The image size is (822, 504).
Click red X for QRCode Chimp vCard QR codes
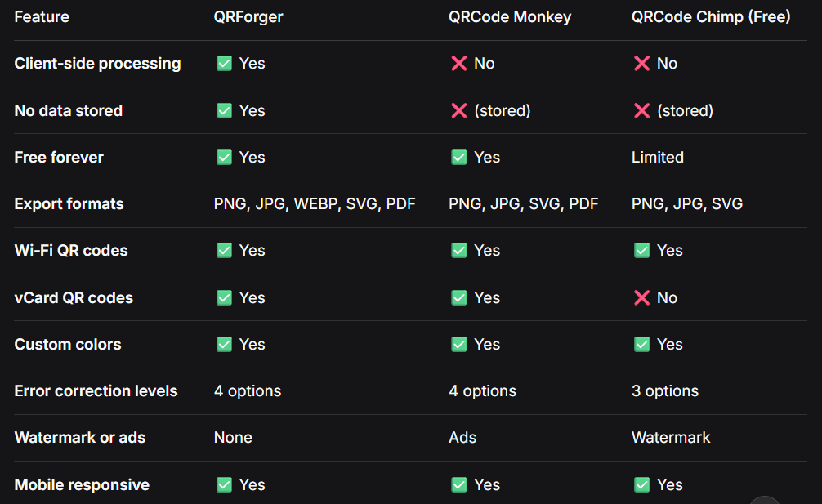point(641,297)
